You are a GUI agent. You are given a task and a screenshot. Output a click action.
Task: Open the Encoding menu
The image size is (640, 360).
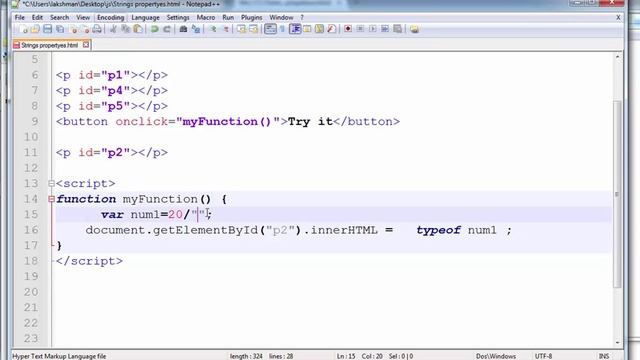click(x=111, y=18)
